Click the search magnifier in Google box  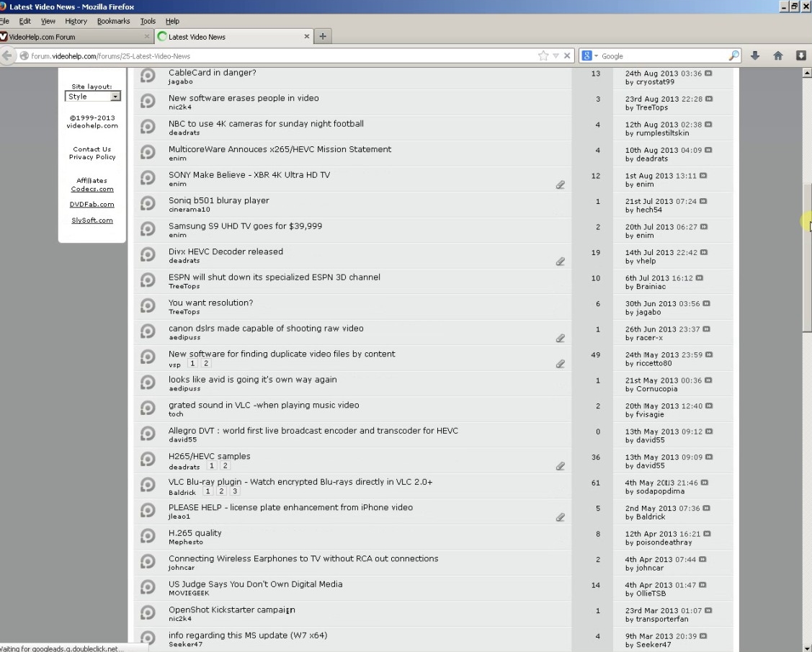[733, 55]
